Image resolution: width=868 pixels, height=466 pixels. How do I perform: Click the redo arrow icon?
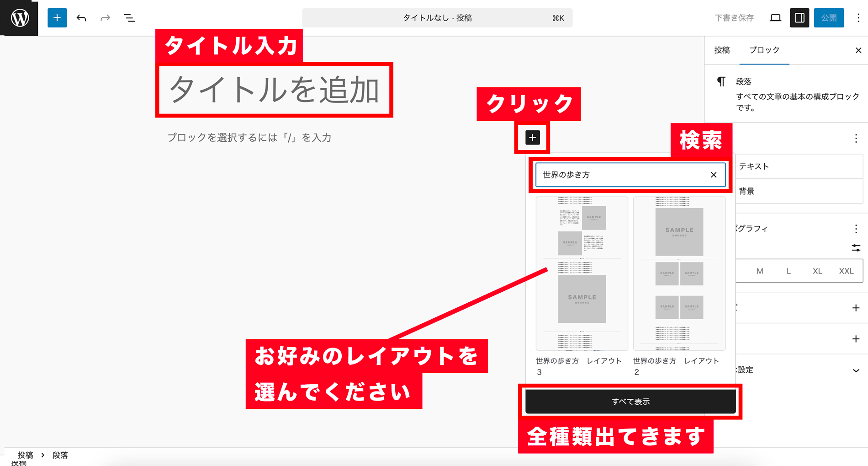point(106,18)
